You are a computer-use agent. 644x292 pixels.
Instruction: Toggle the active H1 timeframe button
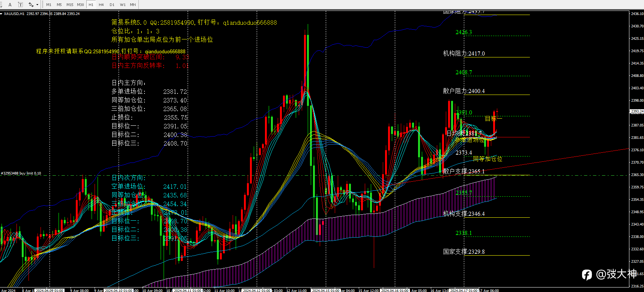point(91,5)
